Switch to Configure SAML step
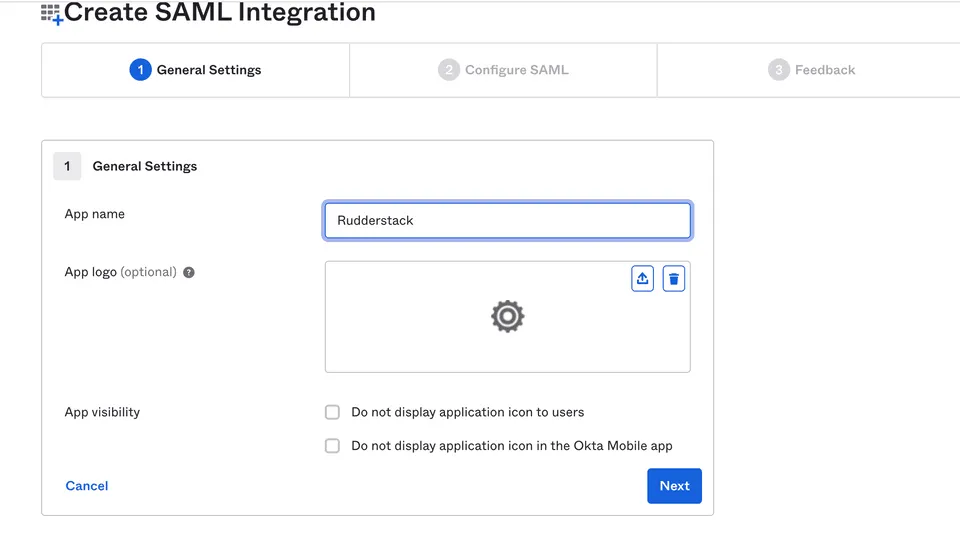 tap(503, 70)
